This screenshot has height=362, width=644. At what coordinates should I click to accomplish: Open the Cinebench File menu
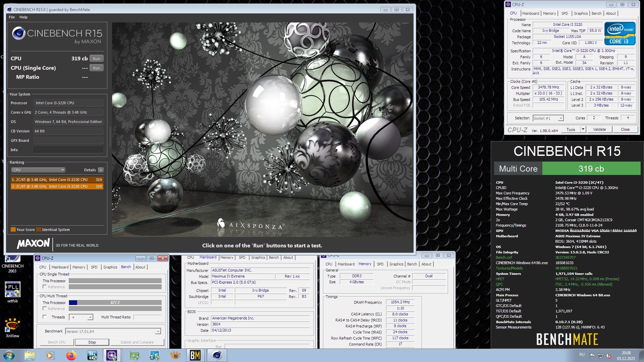12,17
